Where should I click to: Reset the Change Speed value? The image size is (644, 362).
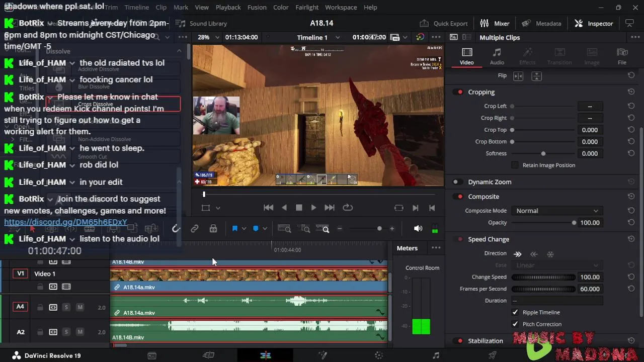[631, 277]
